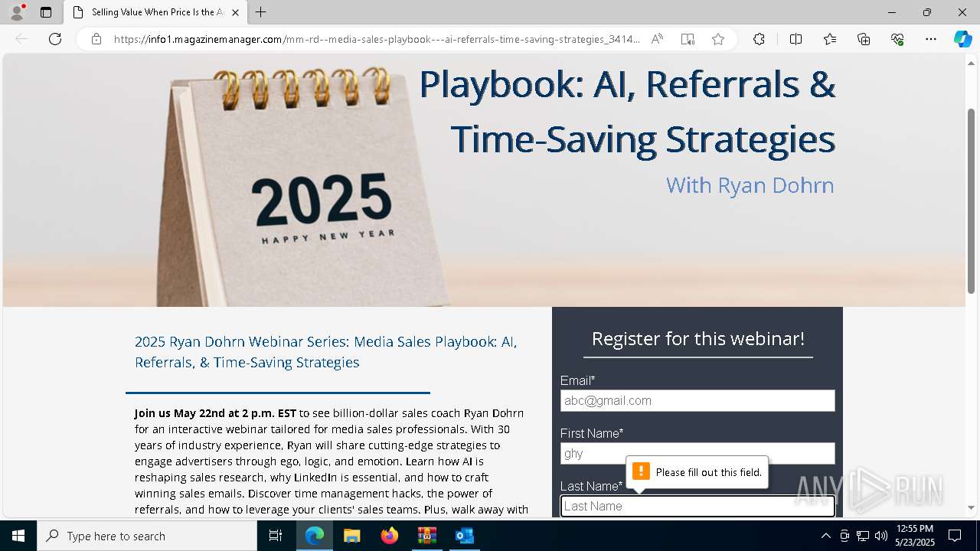Open Settings and more ellipsis
980x551 pixels.
pos(931,39)
